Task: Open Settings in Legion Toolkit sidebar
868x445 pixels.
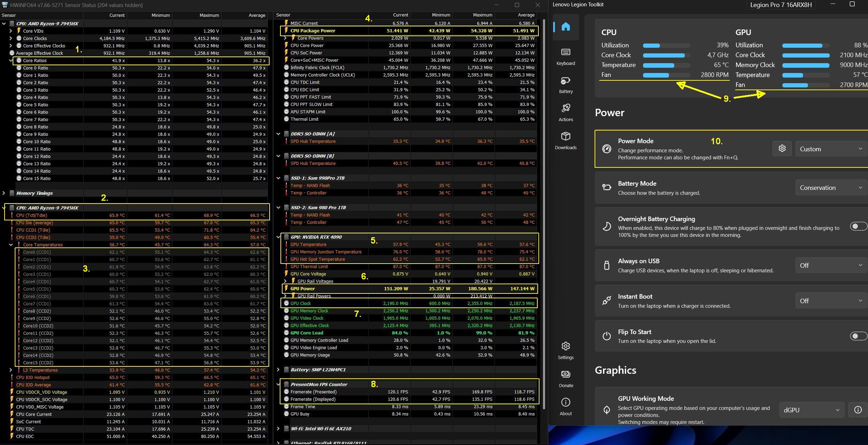Action: click(565, 351)
